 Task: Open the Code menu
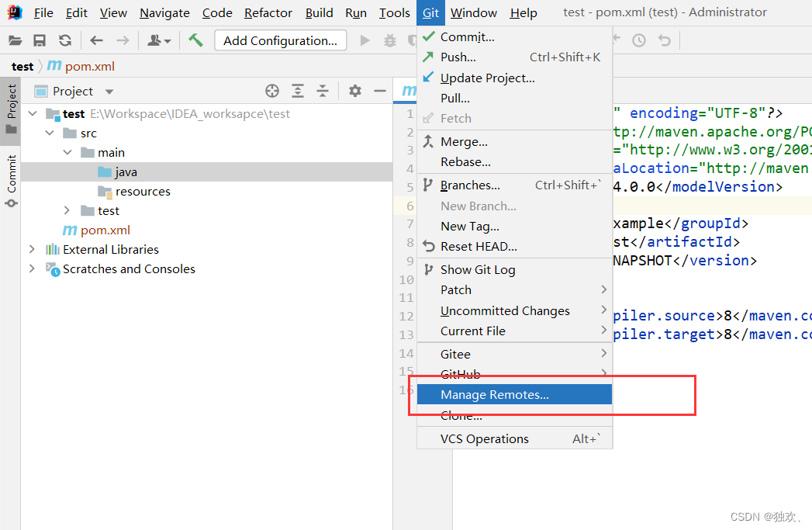coord(217,12)
